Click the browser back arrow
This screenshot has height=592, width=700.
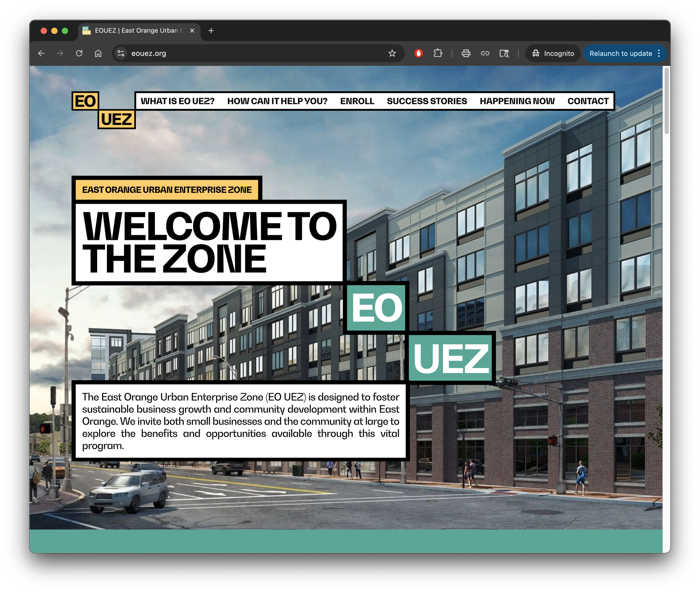(41, 53)
